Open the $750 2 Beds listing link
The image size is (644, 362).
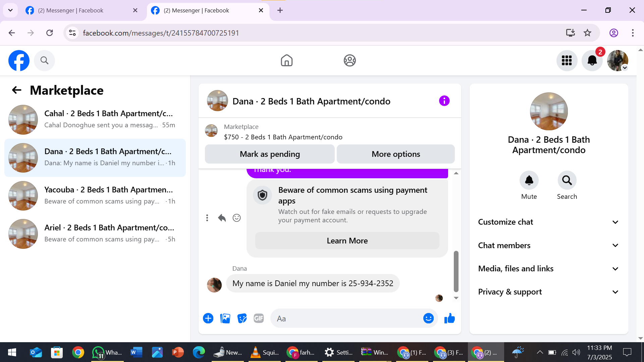283,137
